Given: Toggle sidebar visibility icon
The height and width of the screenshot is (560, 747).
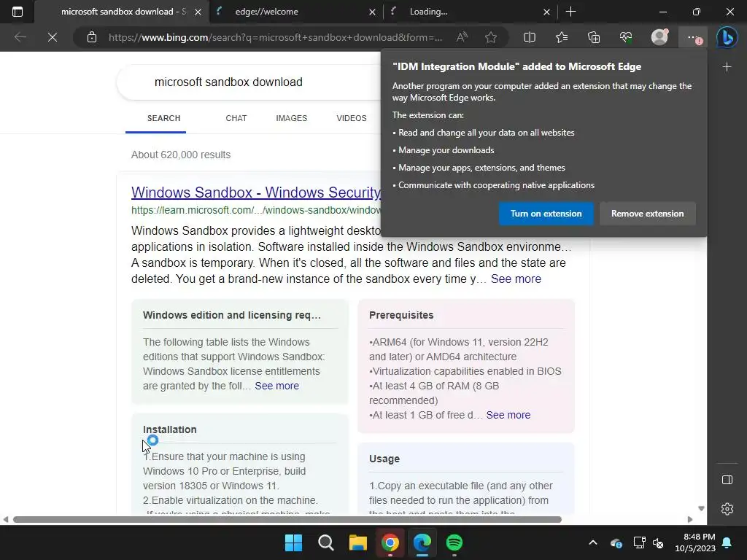Looking at the screenshot, I should 727,480.
